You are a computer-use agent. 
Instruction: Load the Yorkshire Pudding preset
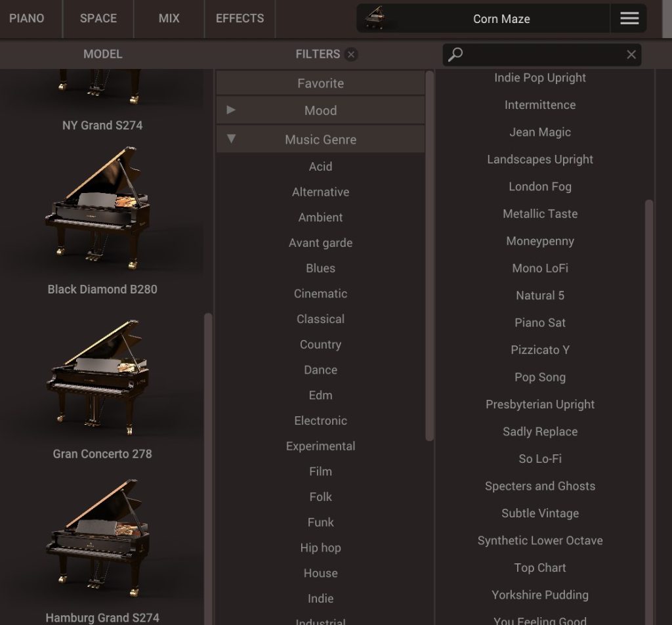(x=539, y=595)
